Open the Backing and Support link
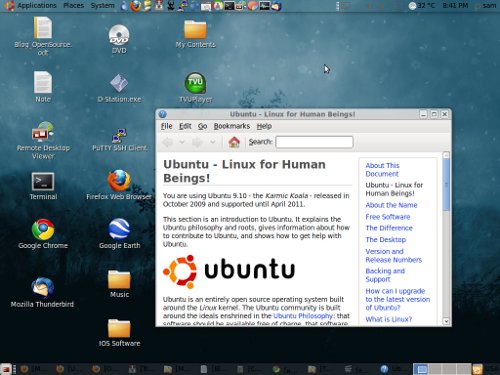The image size is (500, 375). coord(385,275)
